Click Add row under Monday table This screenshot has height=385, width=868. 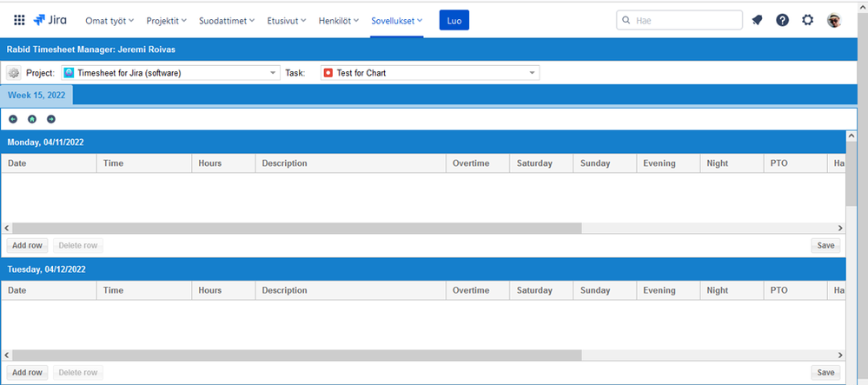27,245
